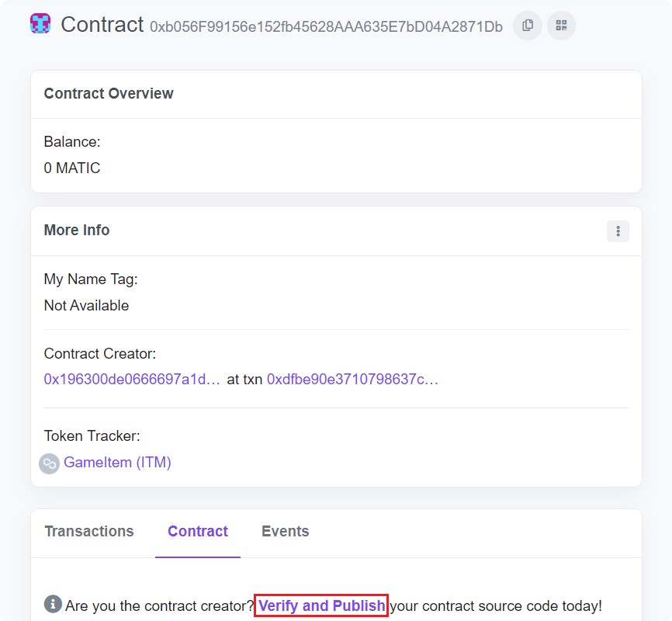Show the QR code for the address
The width and height of the screenshot is (672, 621).
click(x=561, y=26)
